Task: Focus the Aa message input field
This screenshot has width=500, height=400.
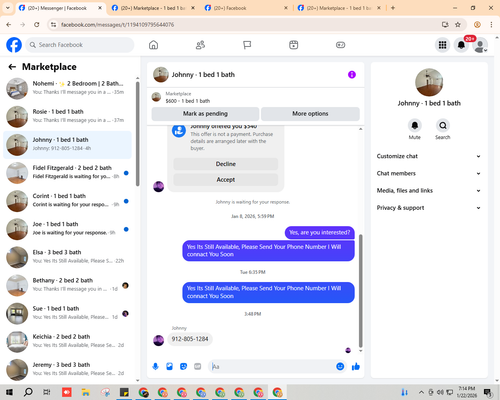Action: [273, 367]
